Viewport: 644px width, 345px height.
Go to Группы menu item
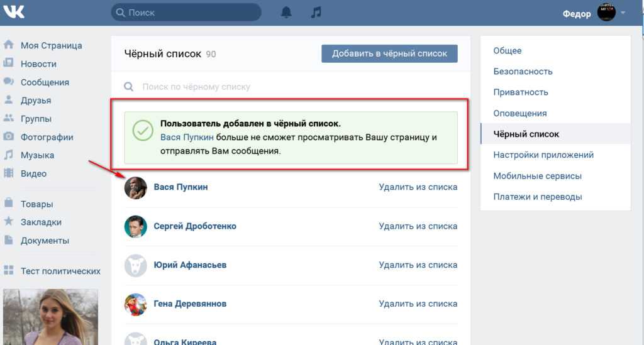36,119
